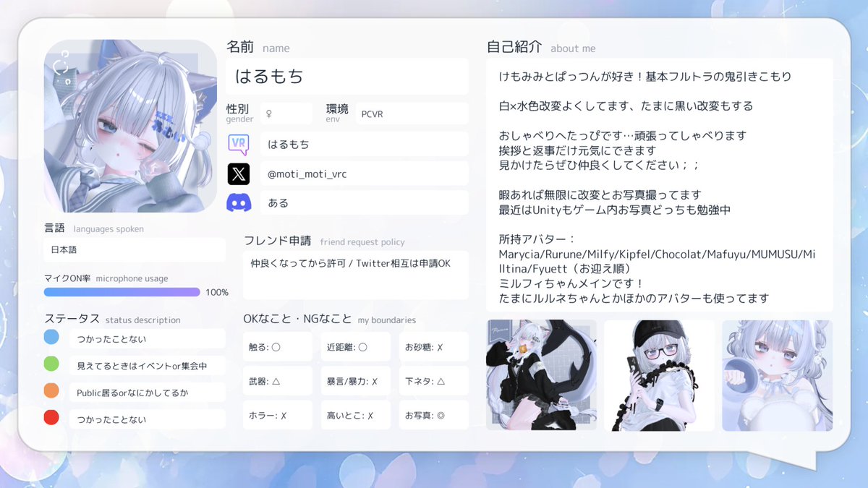Click the line たまにルルネちゃんとか
The image size is (868, 488).
tap(634, 298)
